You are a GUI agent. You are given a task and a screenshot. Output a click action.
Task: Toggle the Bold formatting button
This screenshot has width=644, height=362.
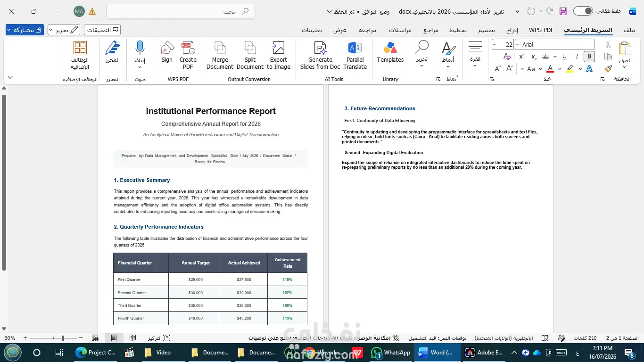click(589, 57)
